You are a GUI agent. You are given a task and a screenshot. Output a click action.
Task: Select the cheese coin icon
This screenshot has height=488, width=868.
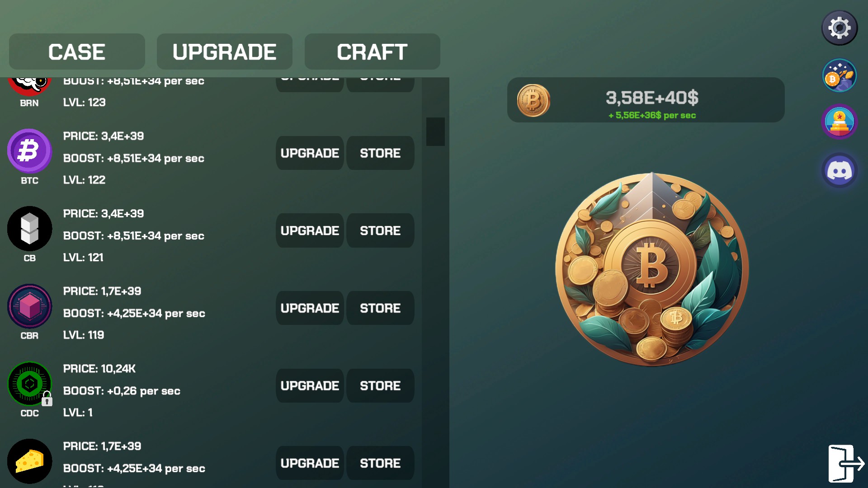pos(29,461)
